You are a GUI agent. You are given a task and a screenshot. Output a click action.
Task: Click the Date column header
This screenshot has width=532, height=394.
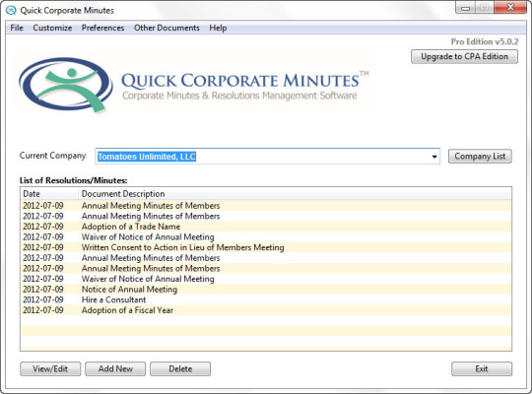pos(49,194)
